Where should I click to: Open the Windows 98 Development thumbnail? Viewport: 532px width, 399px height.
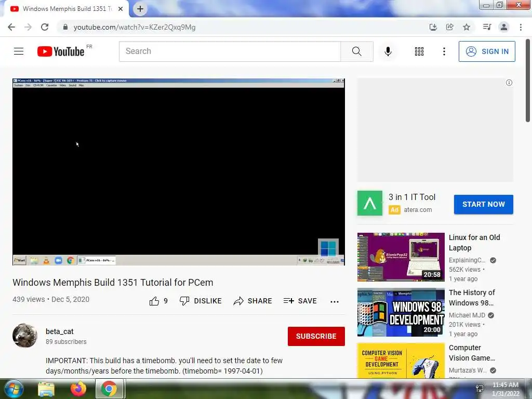click(x=401, y=312)
